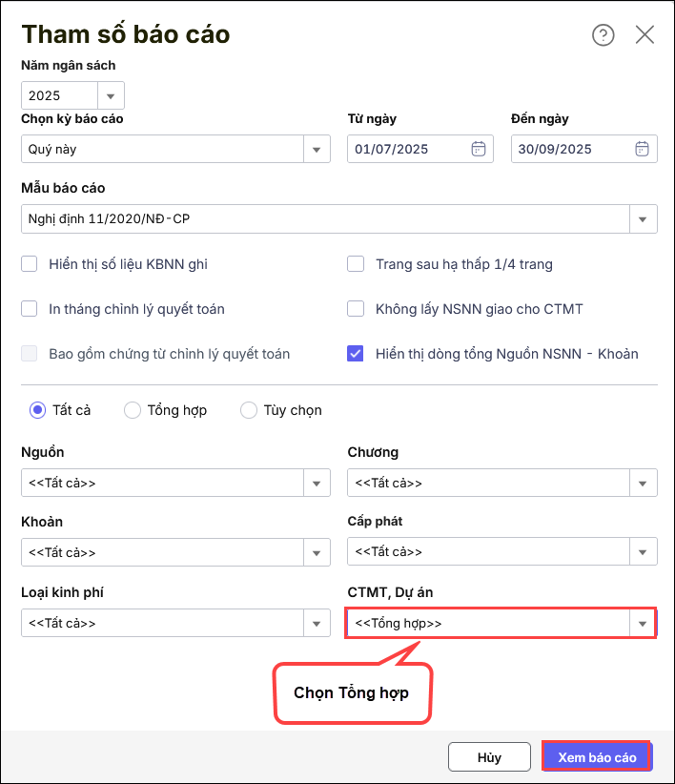Click the help question mark icon
This screenshot has width=675, height=784.
click(603, 35)
